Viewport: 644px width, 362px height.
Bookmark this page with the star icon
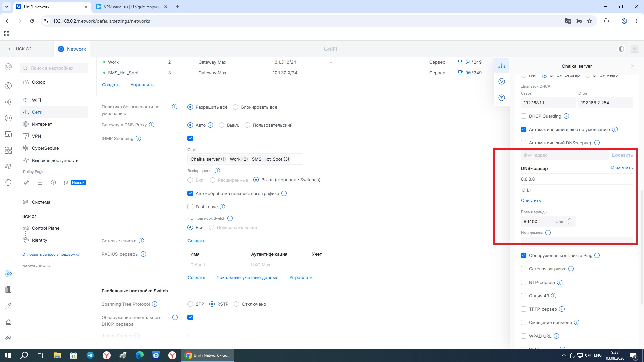click(589, 21)
